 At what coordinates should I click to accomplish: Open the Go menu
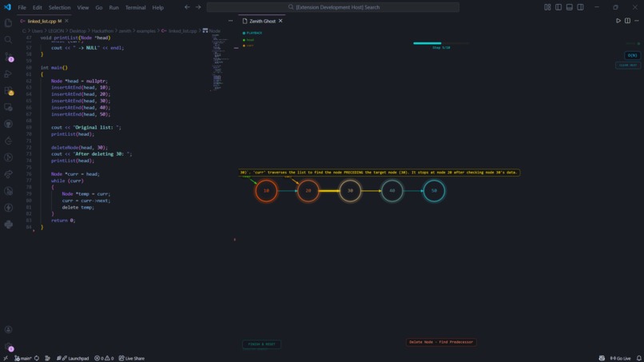(99, 7)
